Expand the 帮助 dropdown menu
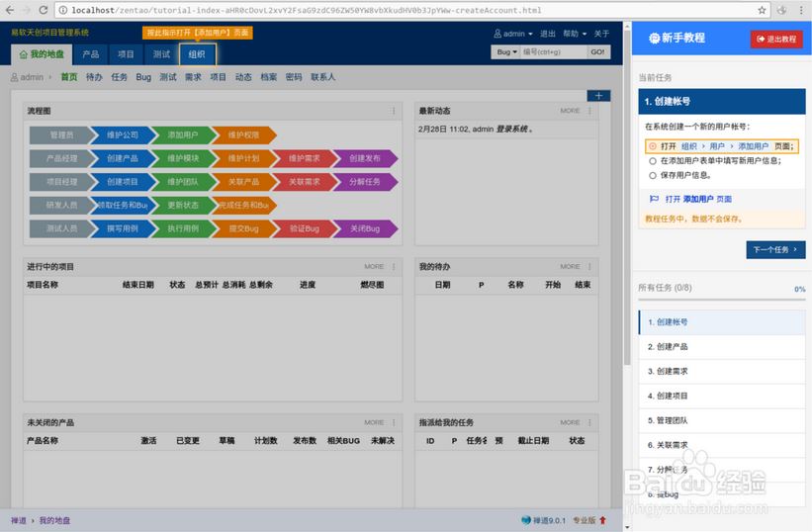812x532 pixels. (575, 34)
